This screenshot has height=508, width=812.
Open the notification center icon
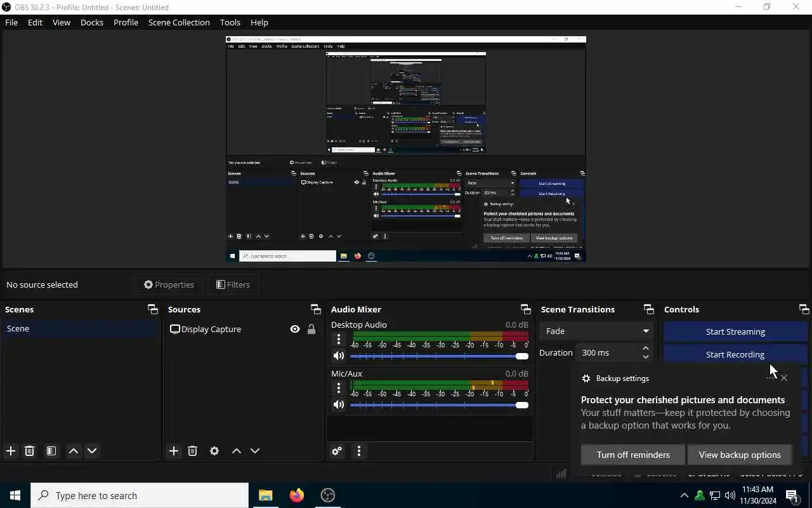[x=792, y=495]
